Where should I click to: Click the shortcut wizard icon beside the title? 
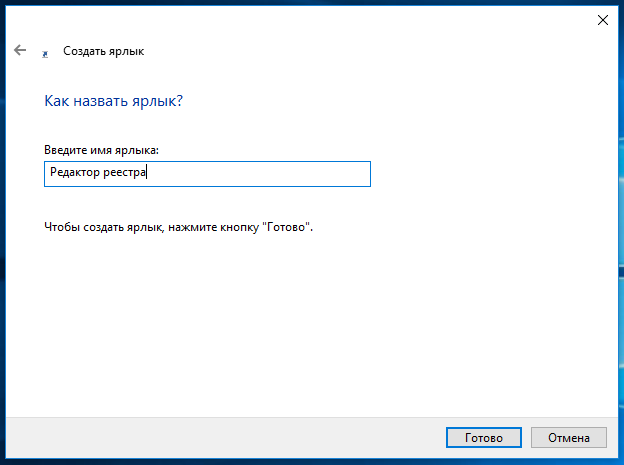(x=45, y=54)
